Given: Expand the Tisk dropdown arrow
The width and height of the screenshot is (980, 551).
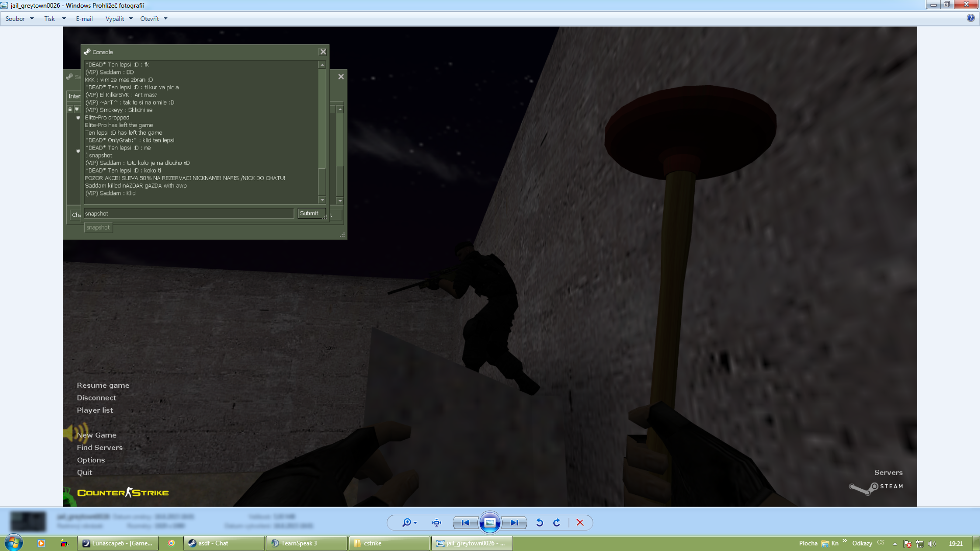Looking at the screenshot, I should pos(64,19).
